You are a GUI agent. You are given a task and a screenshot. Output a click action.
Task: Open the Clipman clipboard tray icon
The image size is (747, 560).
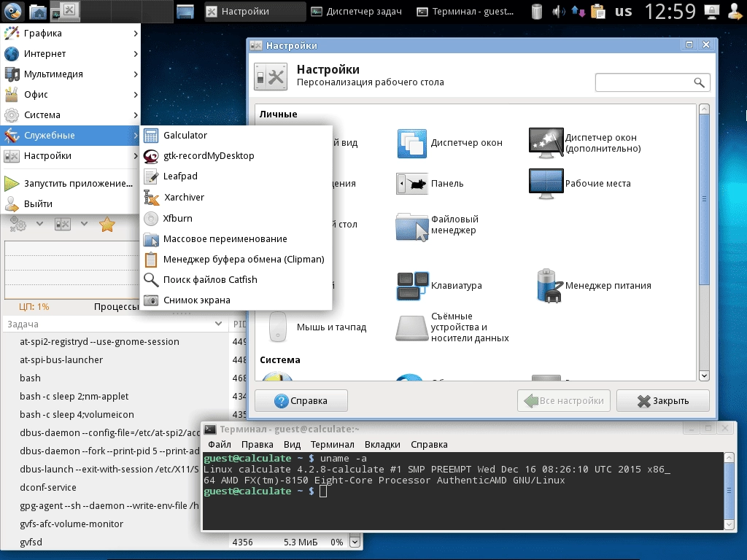(598, 12)
